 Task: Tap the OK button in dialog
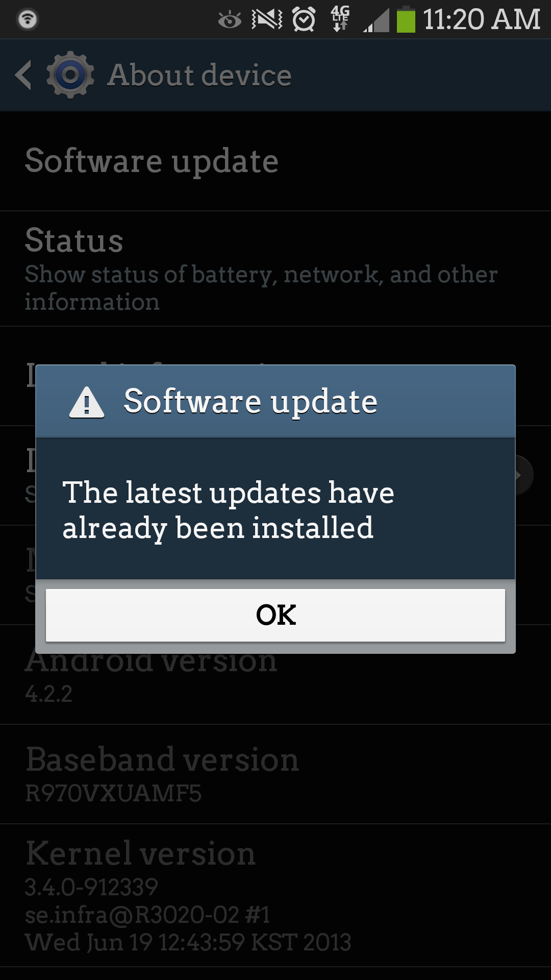pos(275,615)
